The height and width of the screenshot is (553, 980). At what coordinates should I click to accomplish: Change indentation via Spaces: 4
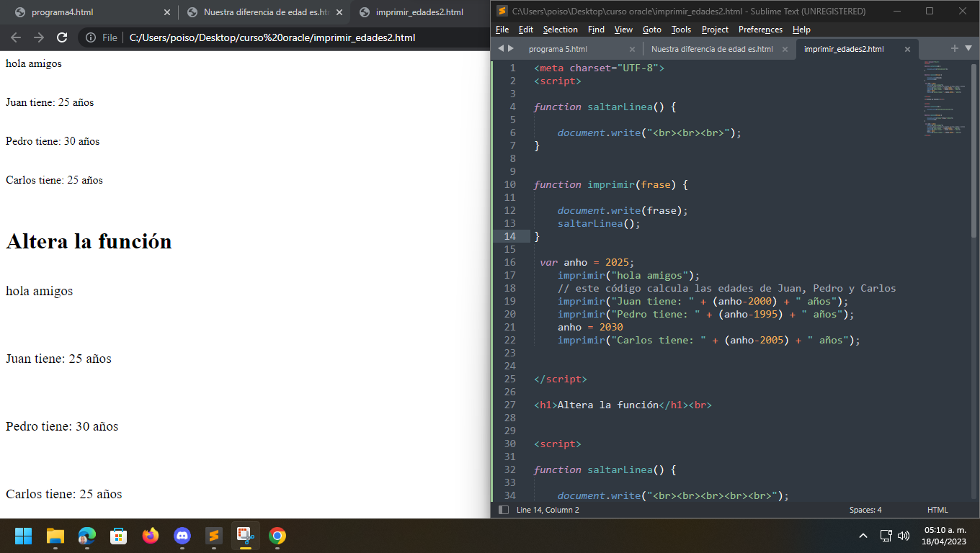(865, 510)
